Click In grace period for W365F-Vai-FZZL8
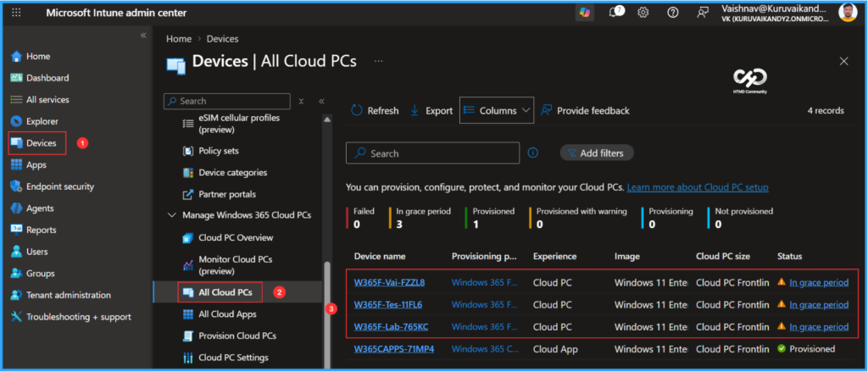 click(819, 282)
